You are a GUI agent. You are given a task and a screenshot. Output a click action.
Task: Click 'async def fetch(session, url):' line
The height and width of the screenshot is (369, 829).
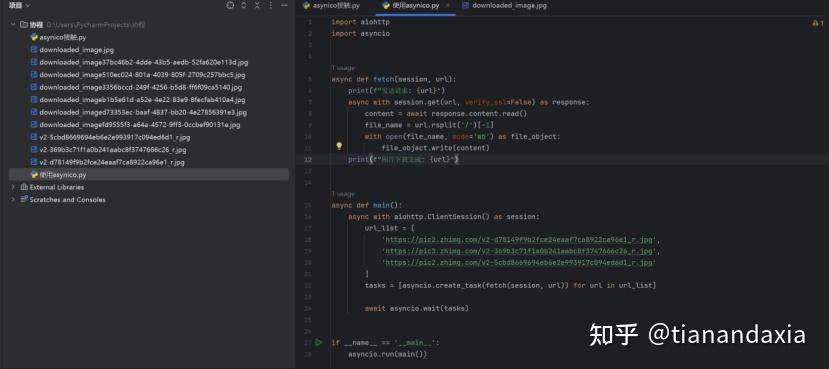click(x=393, y=80)
